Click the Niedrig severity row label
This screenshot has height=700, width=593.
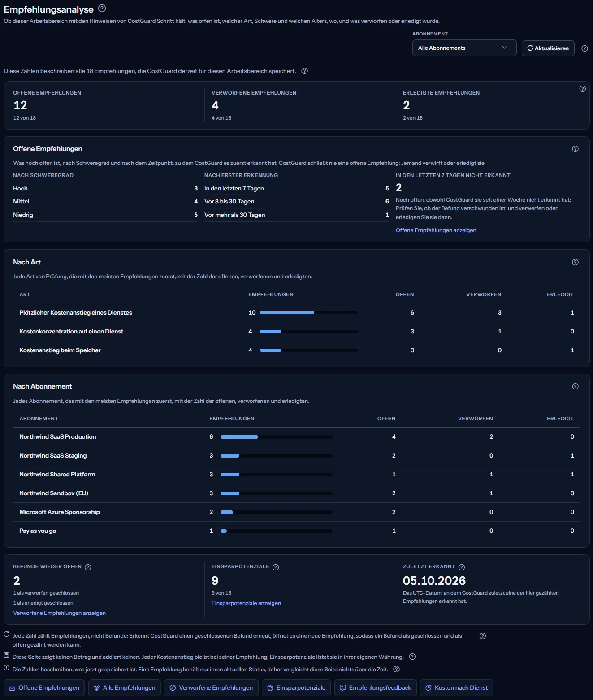23,215
